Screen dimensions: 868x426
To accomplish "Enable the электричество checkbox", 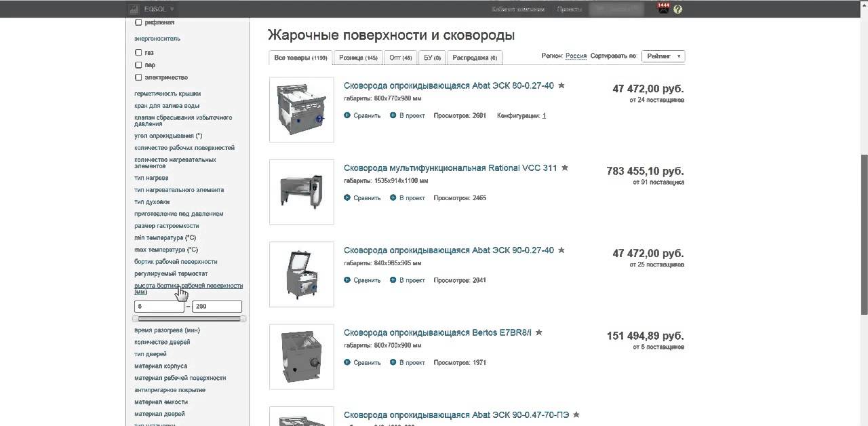I will click(x=139, y=77).
